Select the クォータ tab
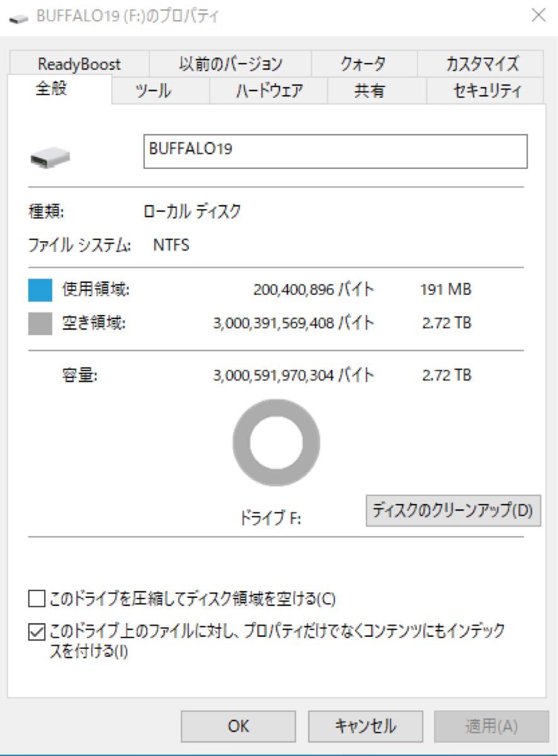The width and height of the screenshot is (558, 756). [x=364, y=64]
